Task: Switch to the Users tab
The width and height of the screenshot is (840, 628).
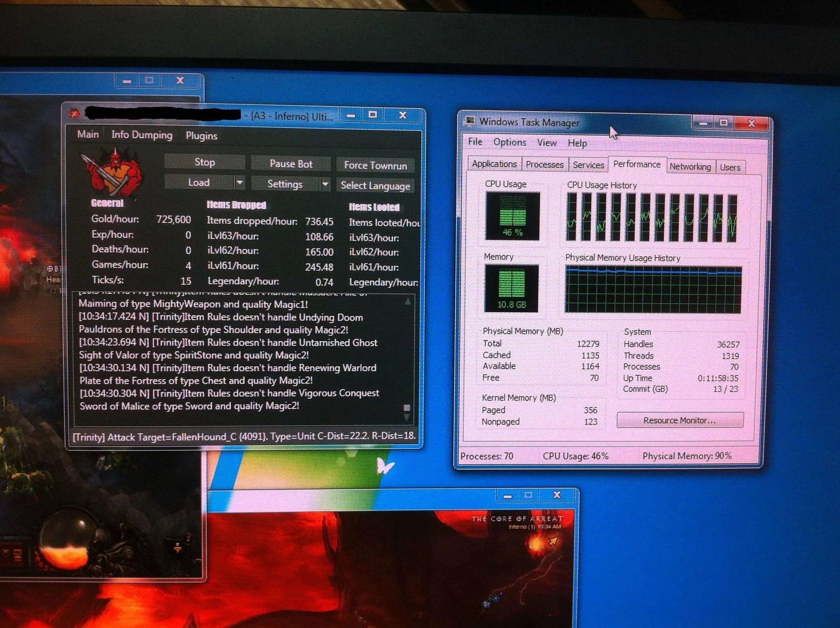Action: (x=730, y=167)
